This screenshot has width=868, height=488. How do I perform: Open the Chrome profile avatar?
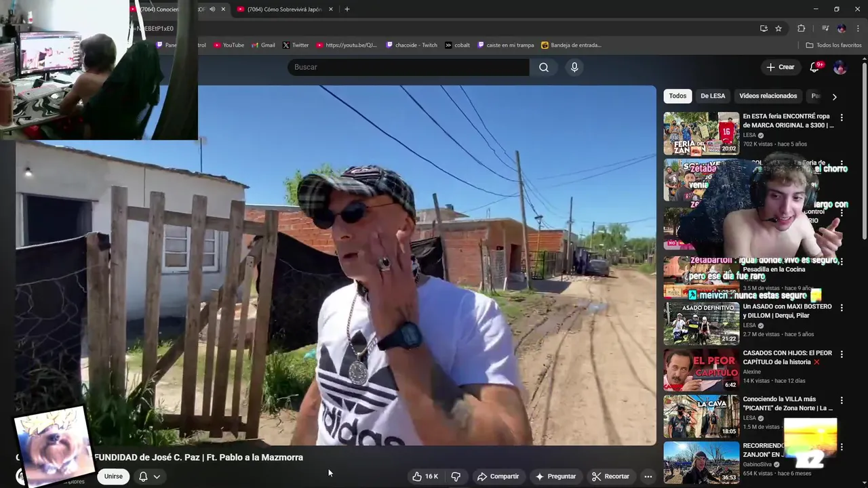(x=842, y=28)
